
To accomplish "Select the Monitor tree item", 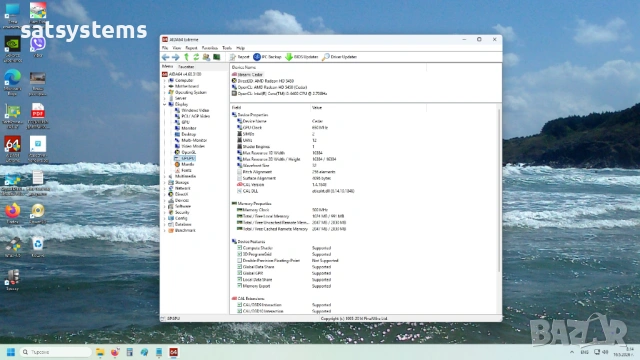I will (x=185, y=128).
